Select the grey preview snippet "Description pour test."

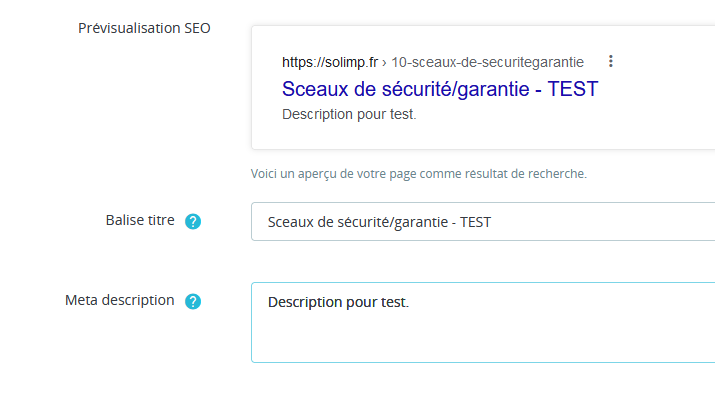point(349,114)
